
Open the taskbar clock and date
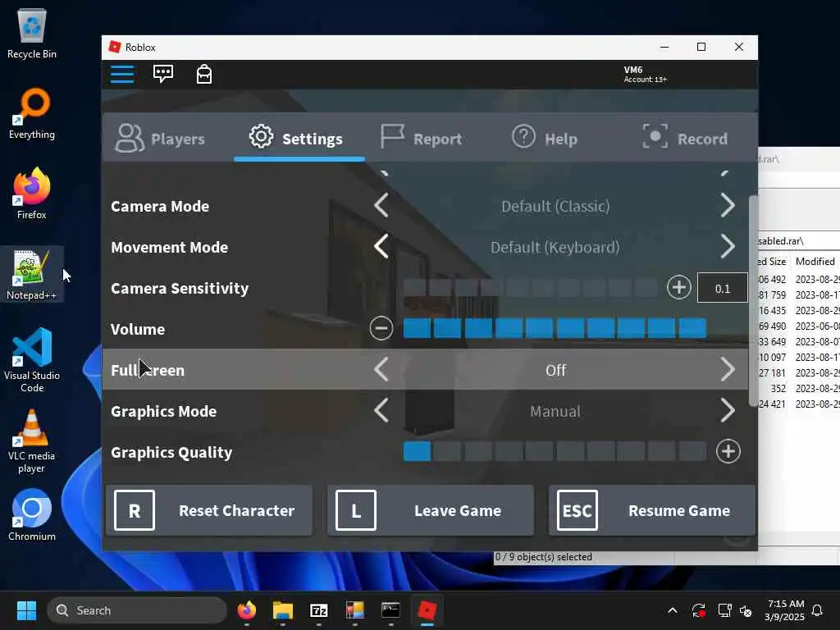click(784, 610)
